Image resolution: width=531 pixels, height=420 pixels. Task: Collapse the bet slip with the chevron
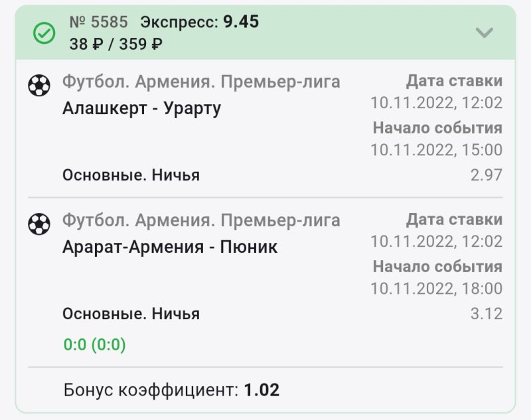click(485, 33)
